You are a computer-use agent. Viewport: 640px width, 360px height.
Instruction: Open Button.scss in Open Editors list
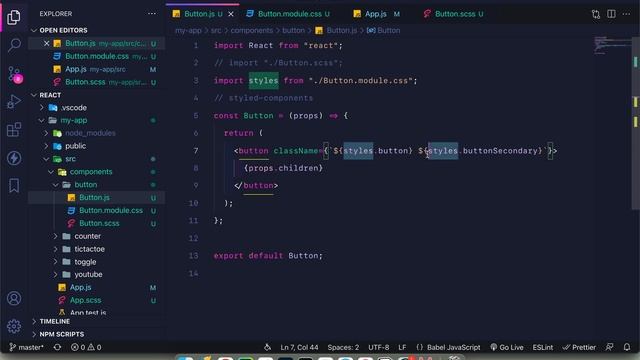pos(96,82)
